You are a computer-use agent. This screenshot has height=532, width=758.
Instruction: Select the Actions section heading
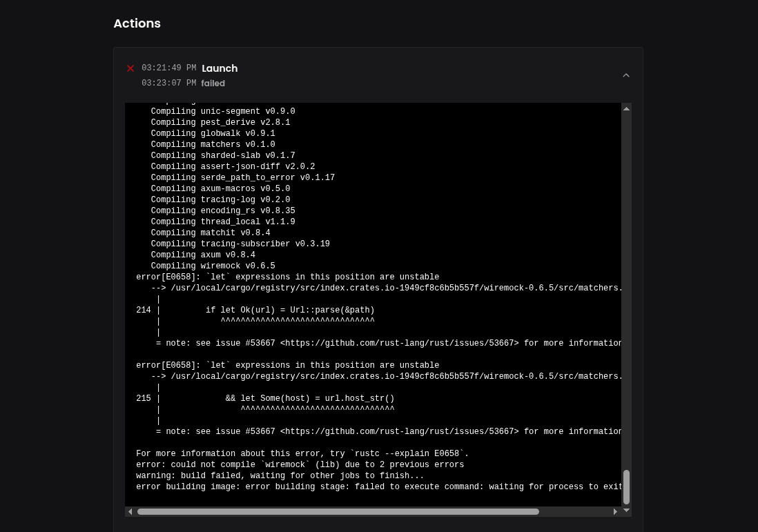137,23
